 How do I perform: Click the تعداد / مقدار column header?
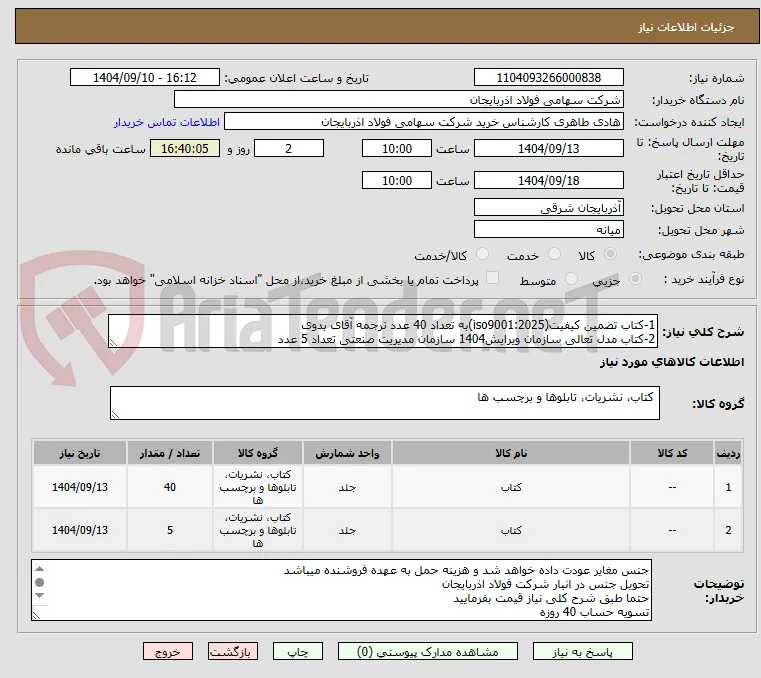pos(170,453)
